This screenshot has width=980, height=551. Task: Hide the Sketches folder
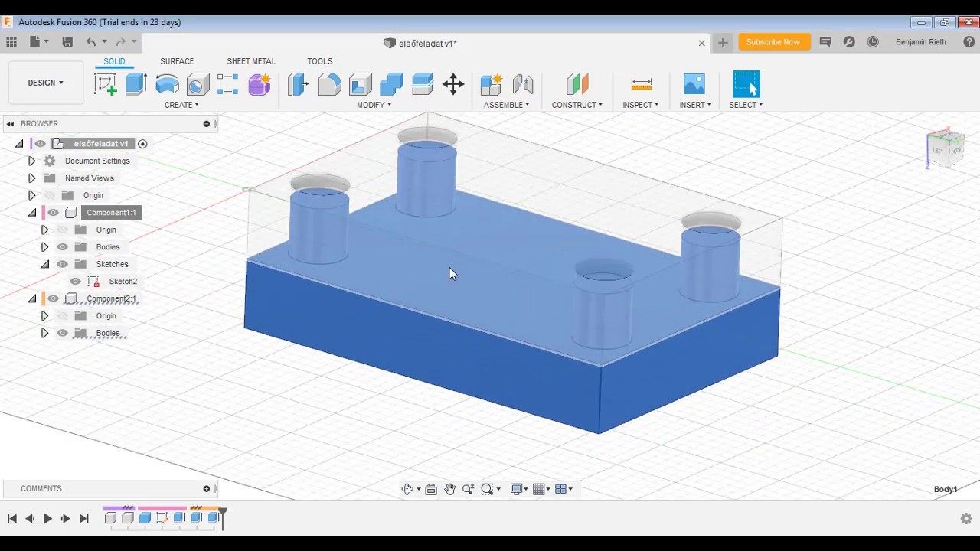(x=63, y=264)
